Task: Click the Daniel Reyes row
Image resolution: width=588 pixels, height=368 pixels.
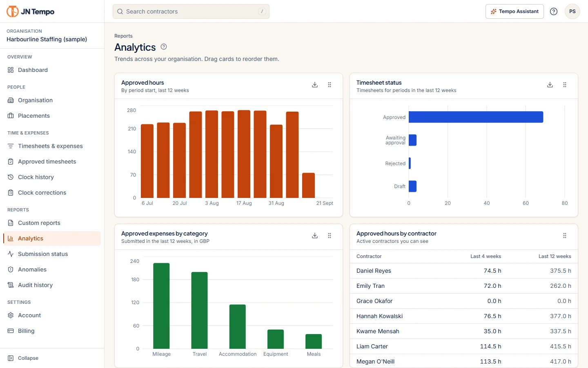Action: (464, 271)
